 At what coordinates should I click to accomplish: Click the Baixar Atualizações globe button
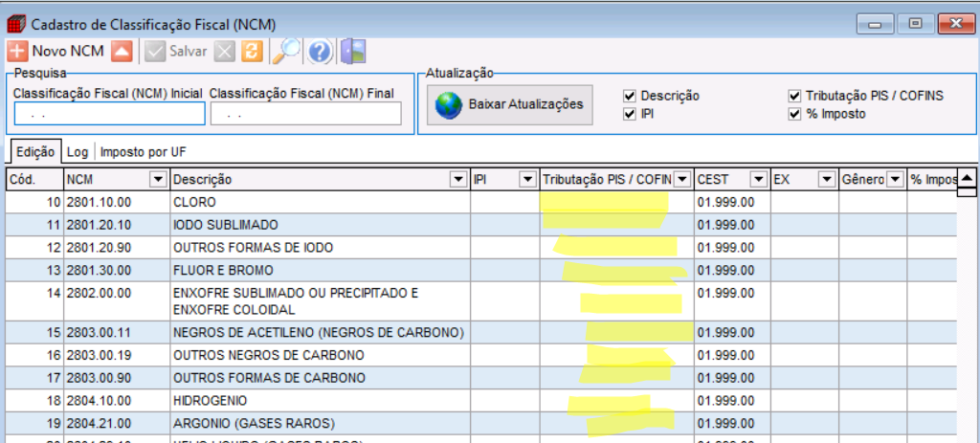(509, 104)
